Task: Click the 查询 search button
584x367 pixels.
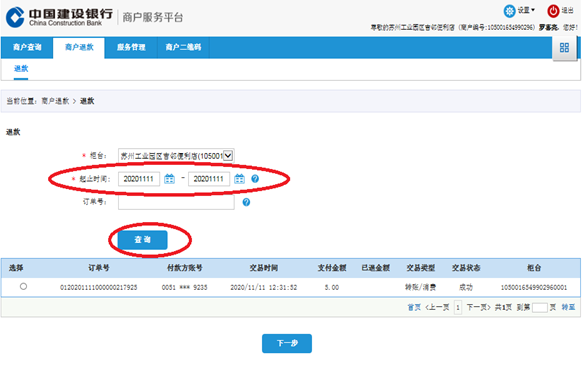Action: pyautogui.click(x=143, y=240)
